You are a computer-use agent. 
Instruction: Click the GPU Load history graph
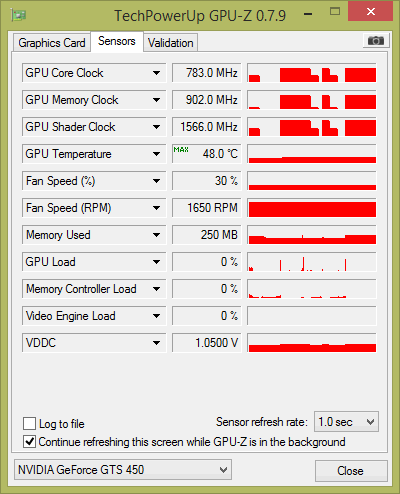(x=312, y=262)
